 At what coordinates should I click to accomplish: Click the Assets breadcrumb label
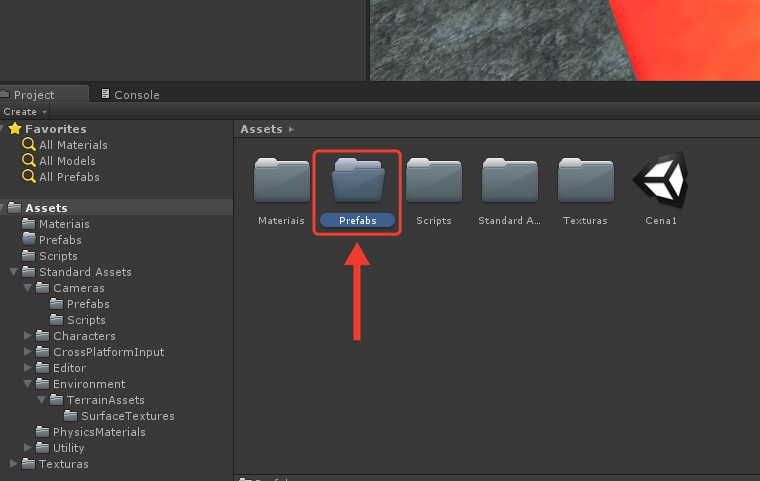pyautogui.click(x=261, y=129)
